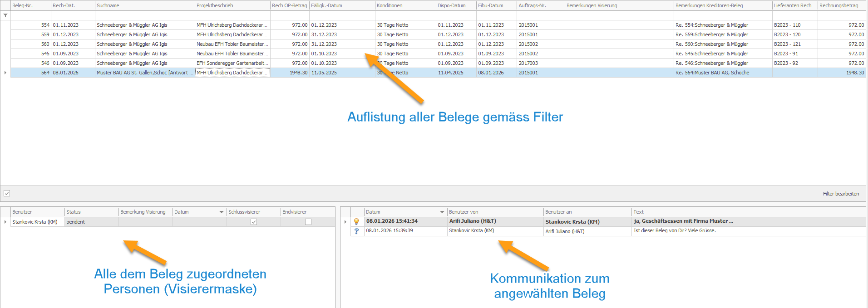Click the Rechnungsbetrag column header

(x=842, y=5)
